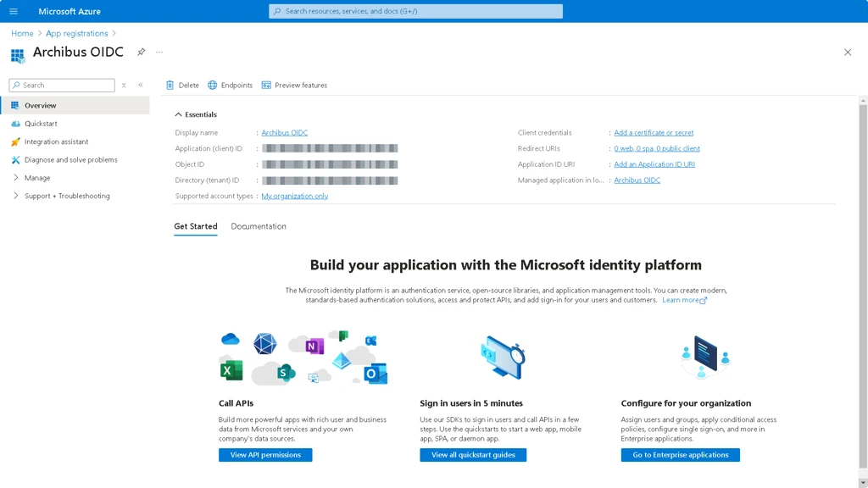The height and width of the screenshot is (488, 868).
Task: Open the Azure portal hamburger menu
Action: tap(14, 11)
